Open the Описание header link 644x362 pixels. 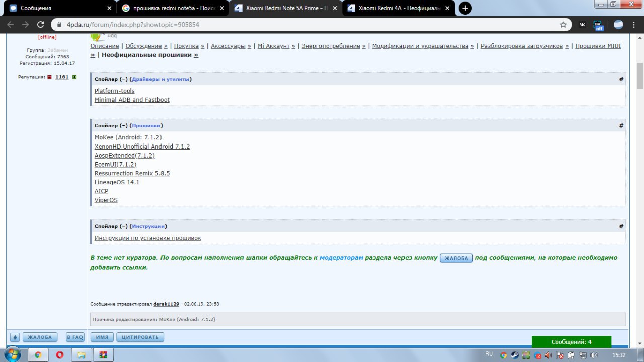[105, 46]
